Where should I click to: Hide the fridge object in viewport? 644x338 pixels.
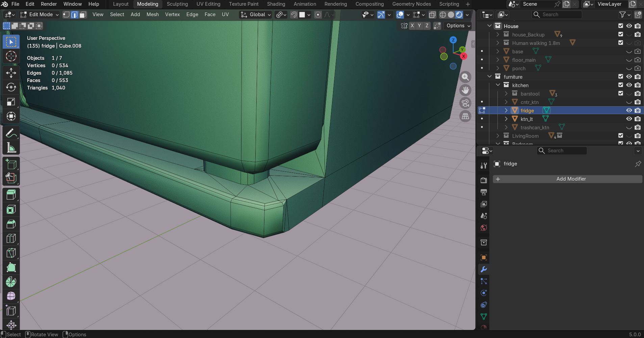(x=629, y=110)
